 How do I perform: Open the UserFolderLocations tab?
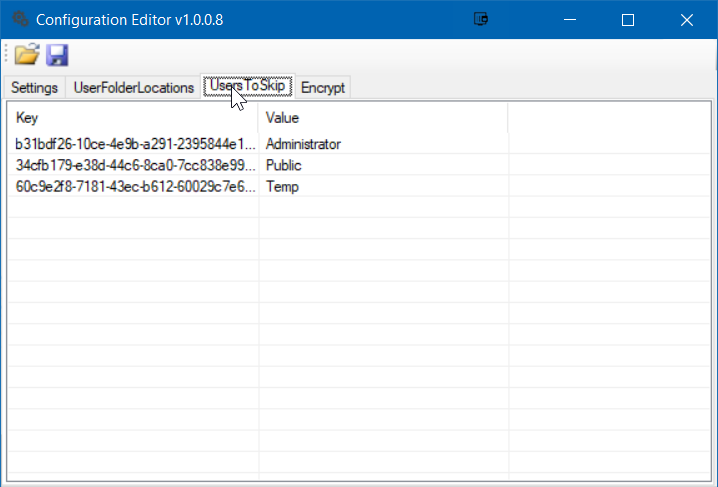(x=134, y=87)
